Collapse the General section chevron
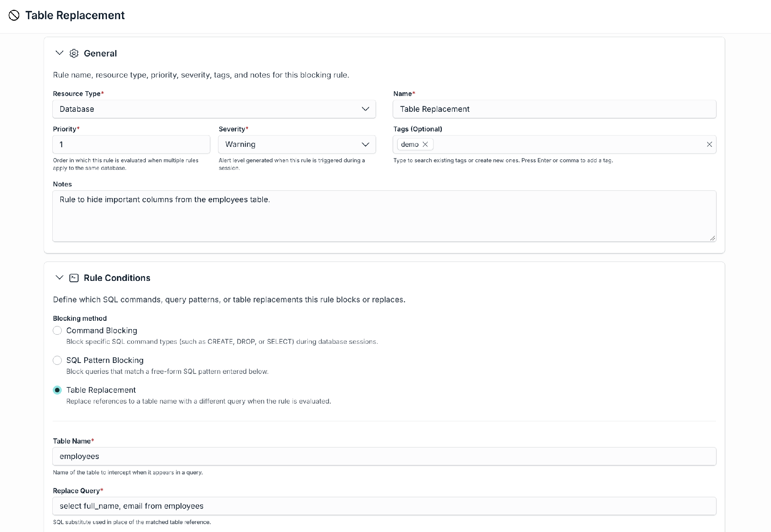Viewport: 771px width, 532px height. 59,53
